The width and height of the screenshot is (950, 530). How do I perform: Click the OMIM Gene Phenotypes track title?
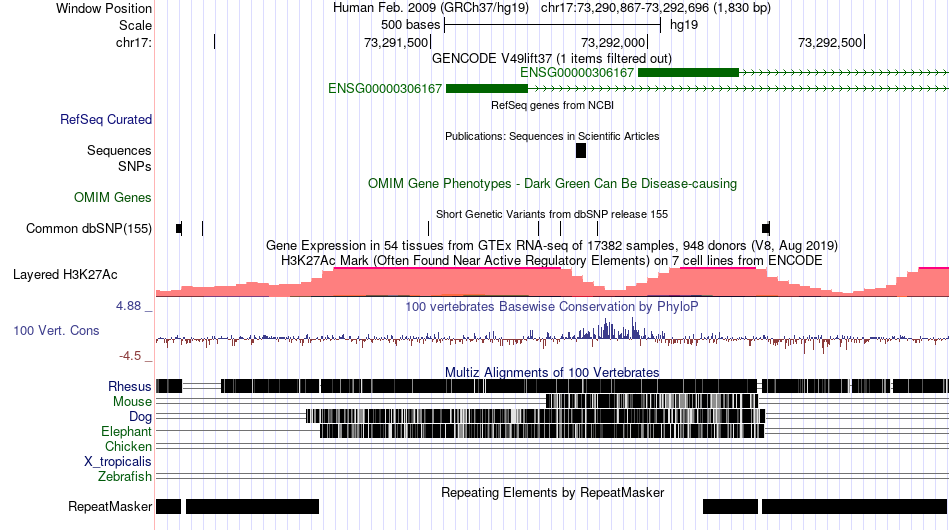[553, 184]
